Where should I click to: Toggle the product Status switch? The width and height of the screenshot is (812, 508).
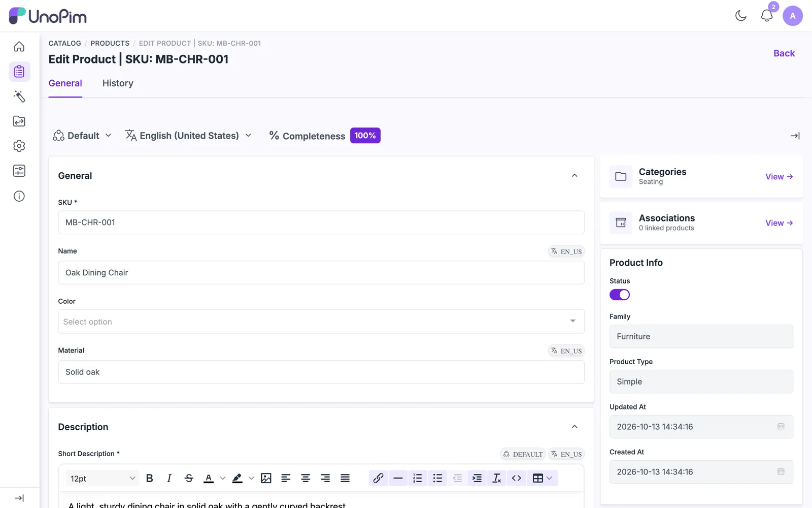pos(620,295)
